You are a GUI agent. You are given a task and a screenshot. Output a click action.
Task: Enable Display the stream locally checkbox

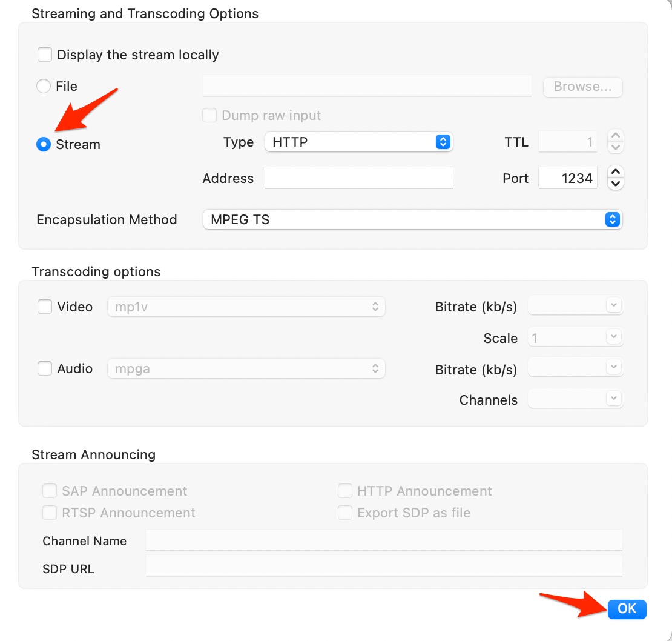45,55
